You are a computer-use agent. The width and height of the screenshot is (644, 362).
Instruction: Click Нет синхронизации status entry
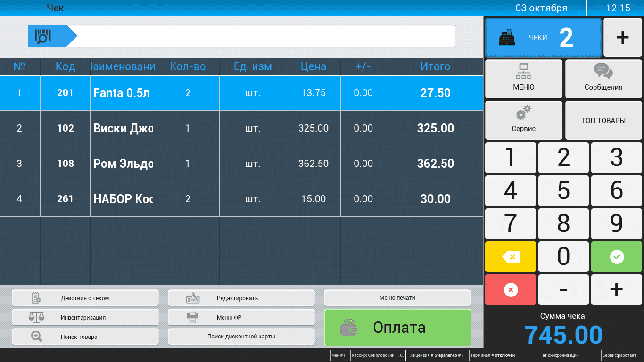(559, 355)
